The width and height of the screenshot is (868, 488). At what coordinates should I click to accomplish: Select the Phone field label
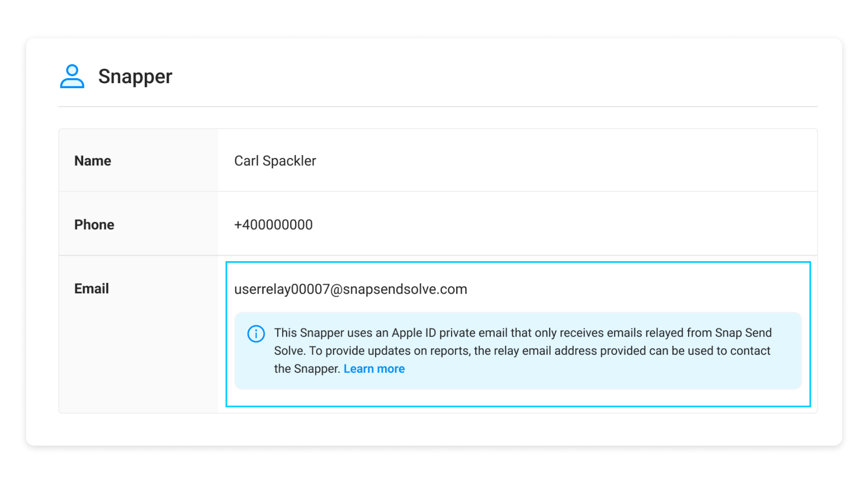click(x=94, y=225)
